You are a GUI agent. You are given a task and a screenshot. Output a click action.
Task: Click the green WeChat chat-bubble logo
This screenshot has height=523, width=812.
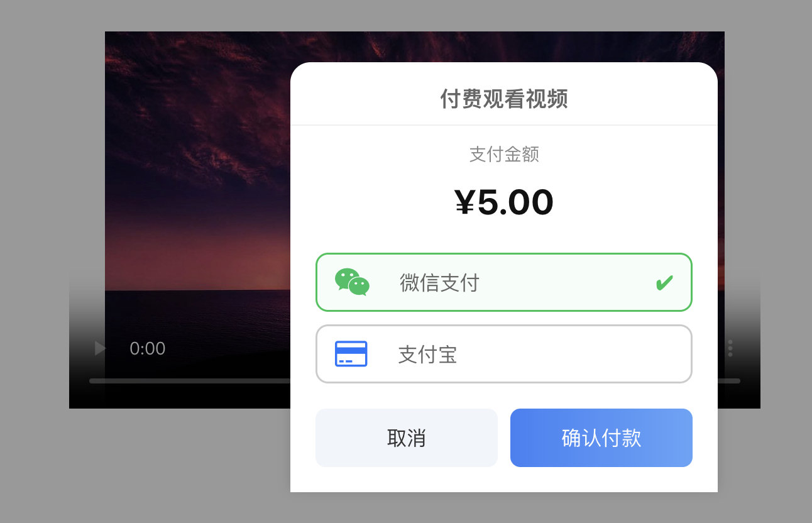click(x=352, y=282)
